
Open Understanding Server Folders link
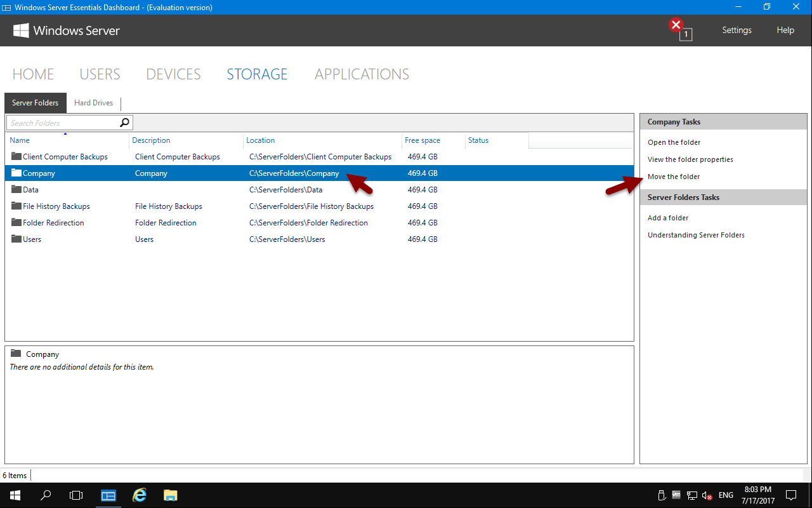pyautogui.click(x=696, y=235)
